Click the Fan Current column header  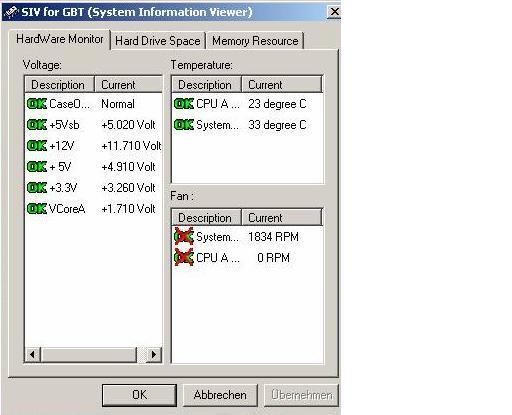[282, 218]
